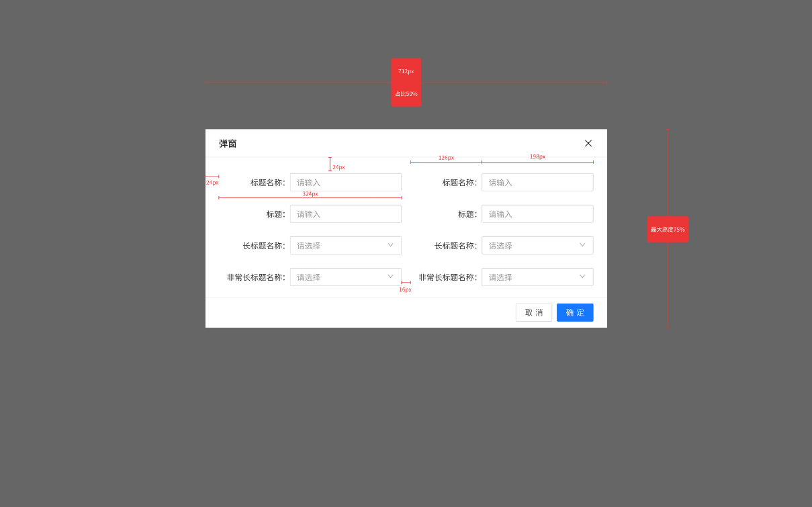Click the chevron arrow in left 非常长标题名称 select
Screen dimensions: 812x507
(390, 277)
